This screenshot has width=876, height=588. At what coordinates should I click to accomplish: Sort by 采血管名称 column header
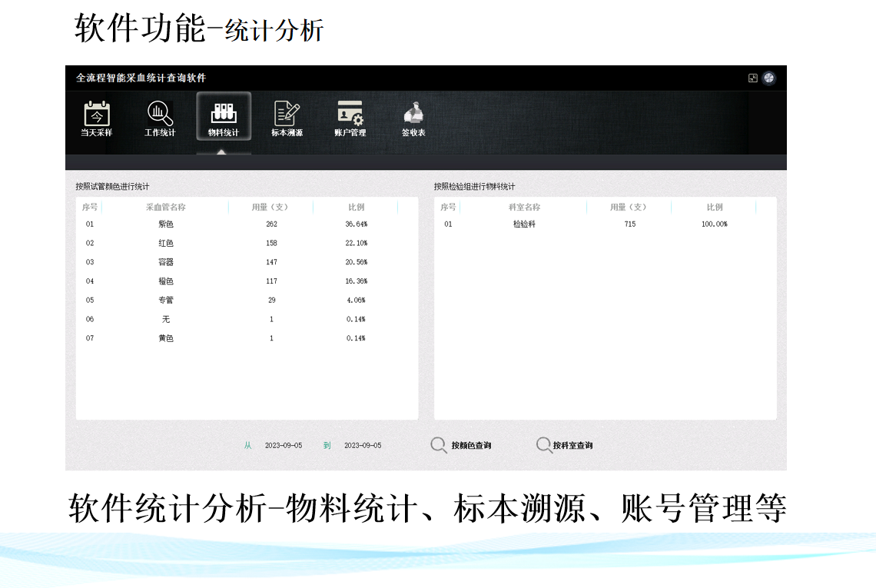coord(166,207)
